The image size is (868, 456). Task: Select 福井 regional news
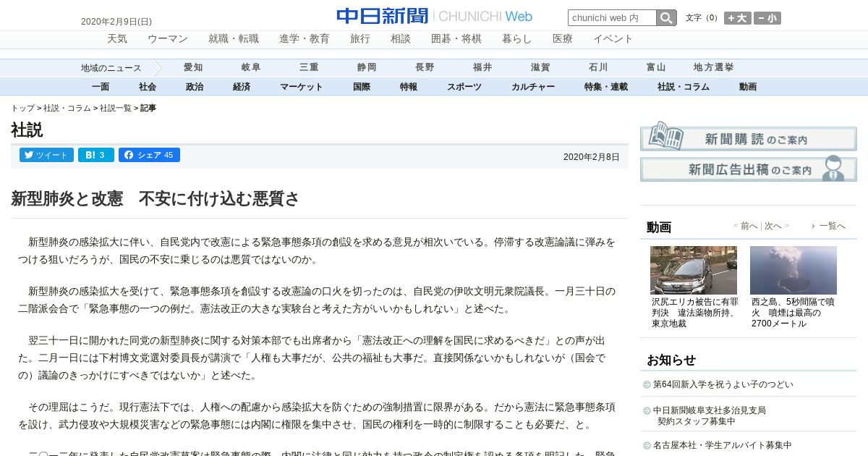482,67
